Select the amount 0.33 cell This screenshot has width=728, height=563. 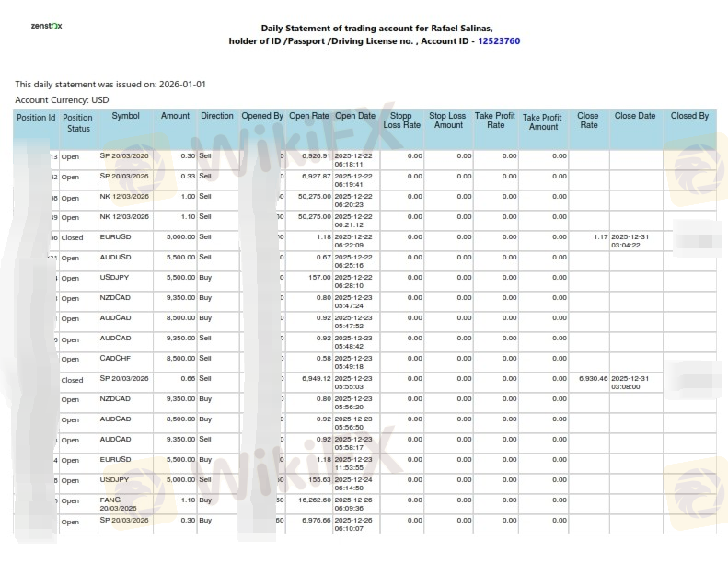click(x=175, y=180)
